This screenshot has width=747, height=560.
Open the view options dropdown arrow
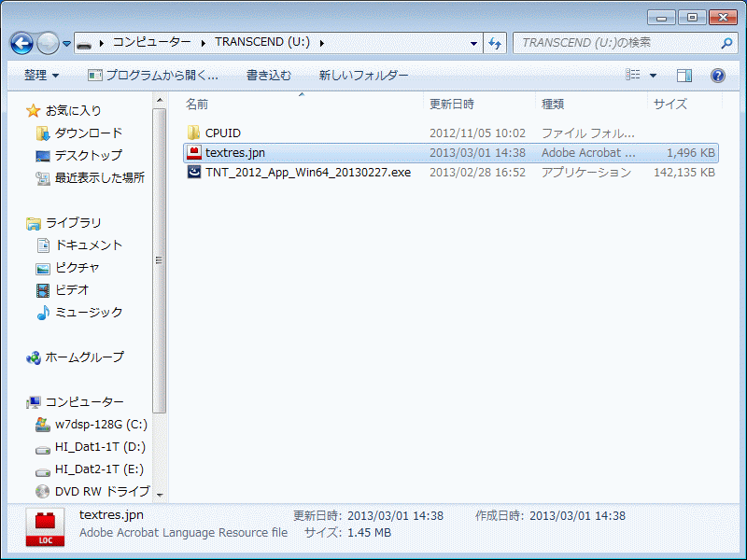pyautogui.click(x=653, y=76)
